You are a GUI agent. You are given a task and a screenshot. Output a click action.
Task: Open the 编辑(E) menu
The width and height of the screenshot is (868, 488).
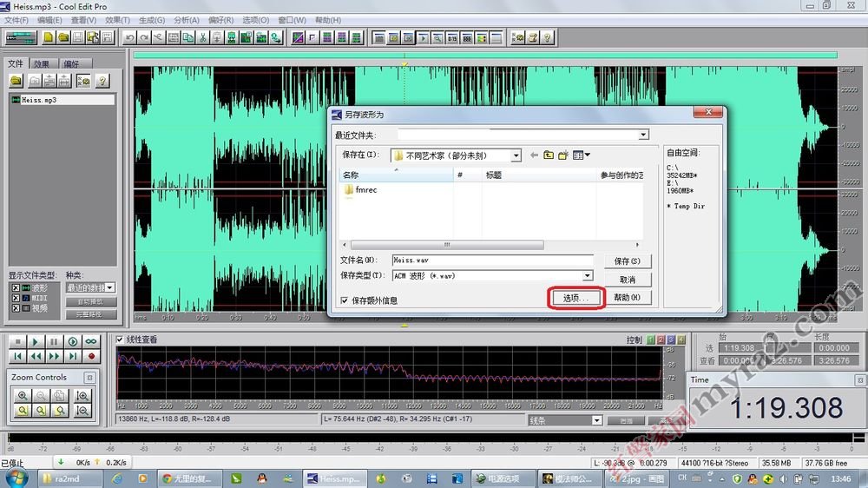tap(49, 20)
